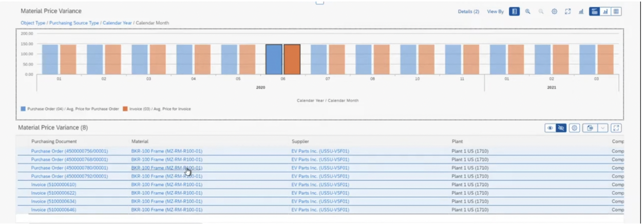This screenshot has height=224, width=644.
Task: Switch to chart-only view
Action: click(x=606, y=11)
